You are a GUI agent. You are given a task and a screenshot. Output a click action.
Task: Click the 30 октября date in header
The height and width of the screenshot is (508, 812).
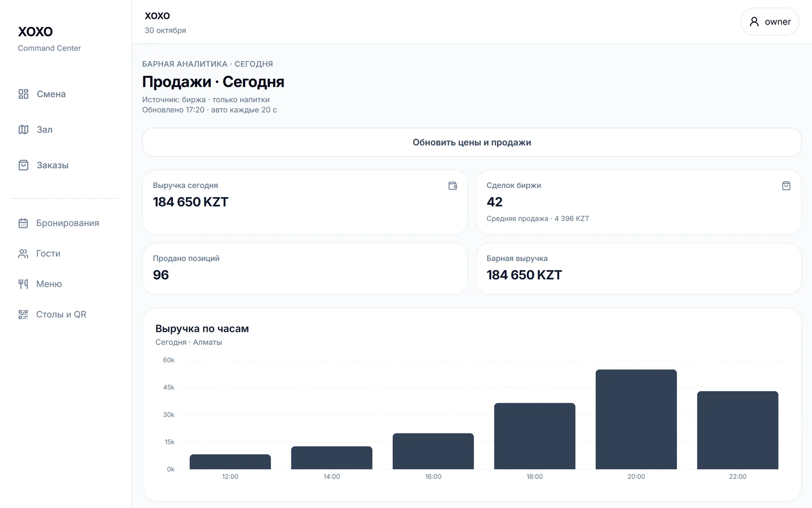click(165, 30)
